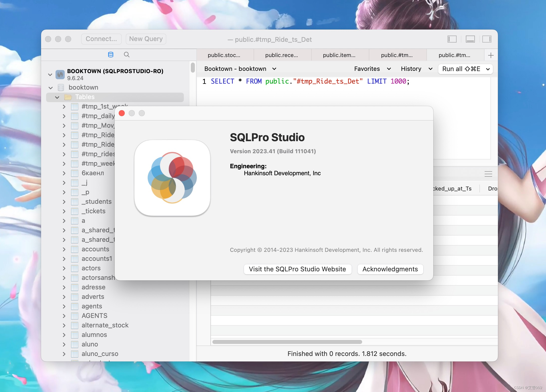This screenshot has height=392, width=546.
Task: Click the horizontal split view icon
Action: (x=470, y=38)
